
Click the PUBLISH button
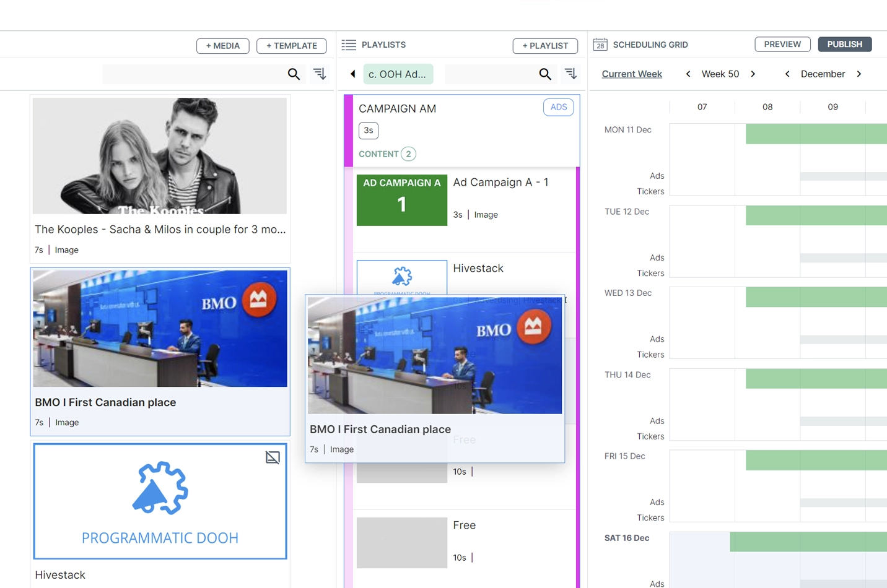(x=845, y=45)
